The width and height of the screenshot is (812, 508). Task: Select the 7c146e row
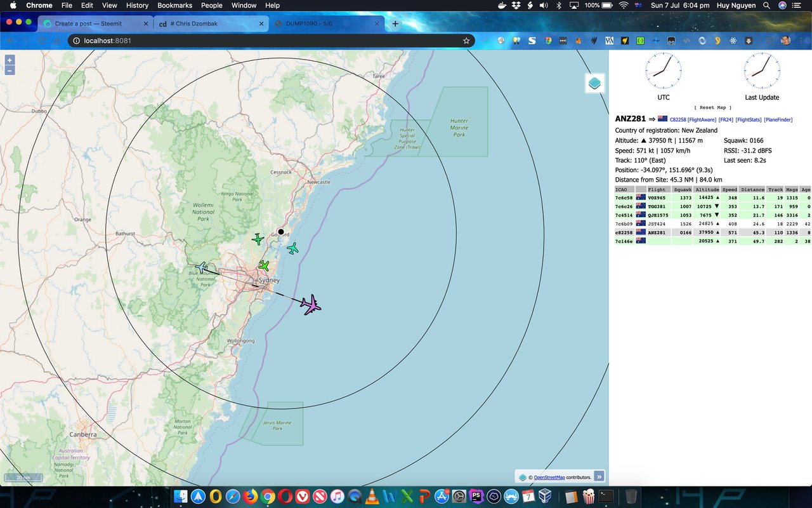click(713, 241)
